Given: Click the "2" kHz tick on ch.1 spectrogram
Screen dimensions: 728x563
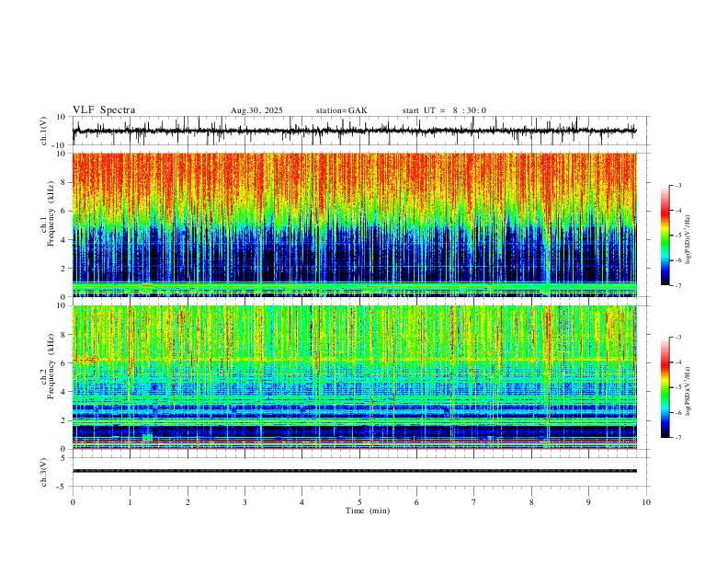Looking at the screenshot, I should coord(64,269).
